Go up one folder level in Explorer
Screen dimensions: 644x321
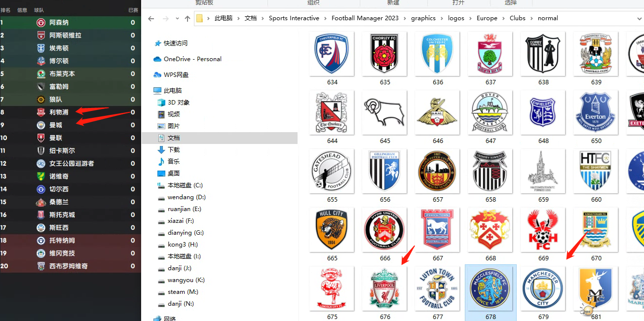[188, 19]
